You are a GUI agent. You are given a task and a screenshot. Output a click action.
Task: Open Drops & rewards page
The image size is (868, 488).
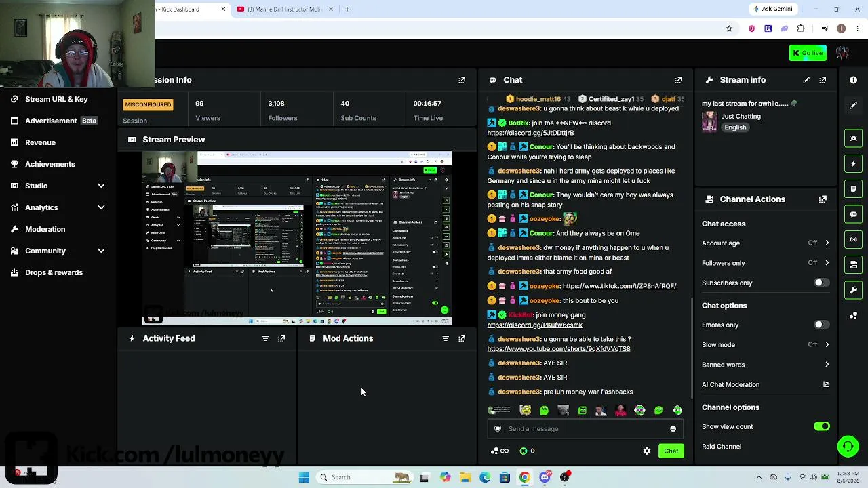click(54, 272)
